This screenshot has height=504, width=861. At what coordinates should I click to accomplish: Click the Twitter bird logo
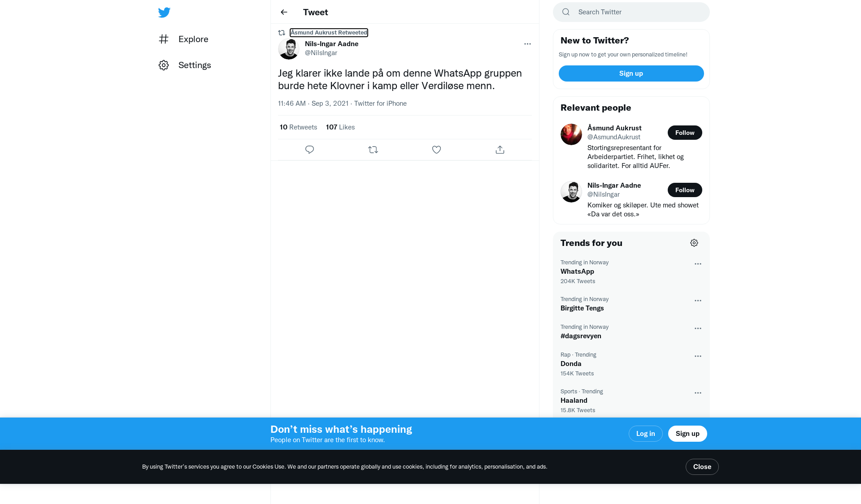pos(164,13)
